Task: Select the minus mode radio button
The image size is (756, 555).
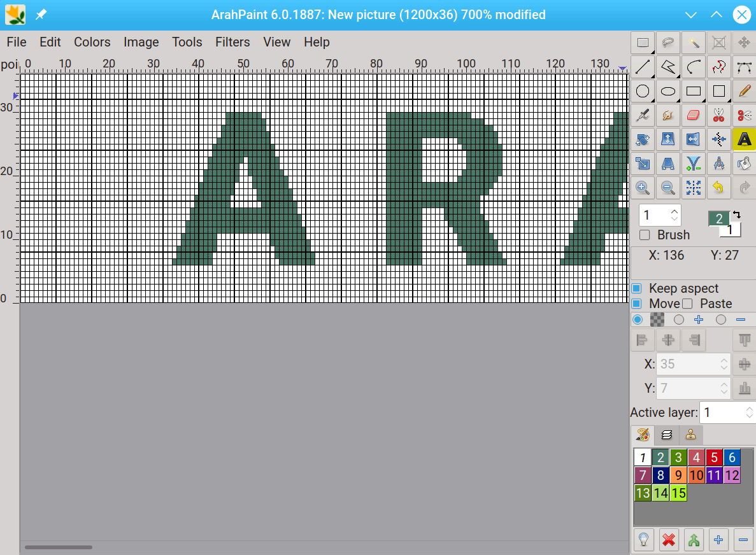Action: [x=721, y=320]
